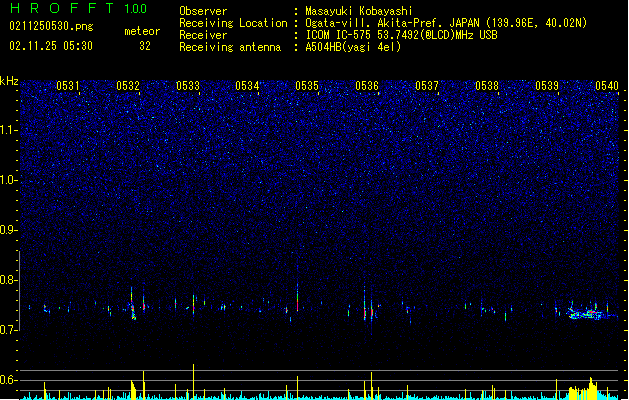The width and height of the screenshot is (629, 400).
Task: Click the 0531 time marker
Action: [x=67, y=85]
